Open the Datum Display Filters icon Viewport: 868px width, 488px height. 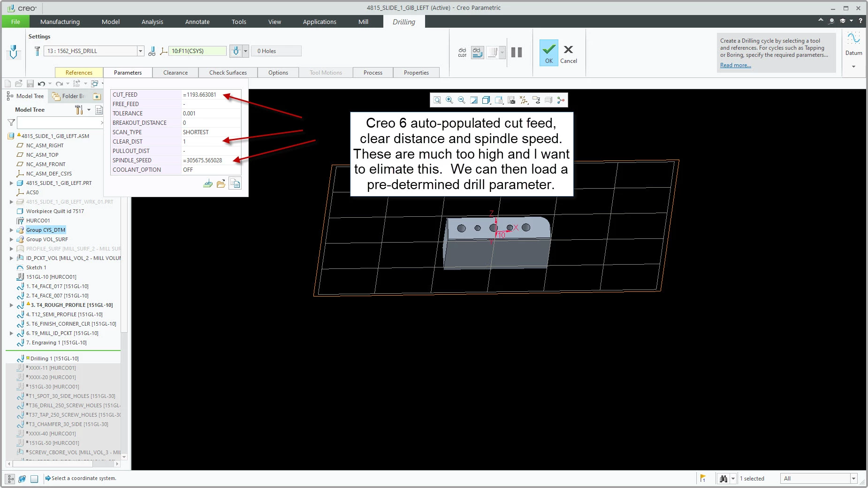pyautogui.click(x=524, y=100)
